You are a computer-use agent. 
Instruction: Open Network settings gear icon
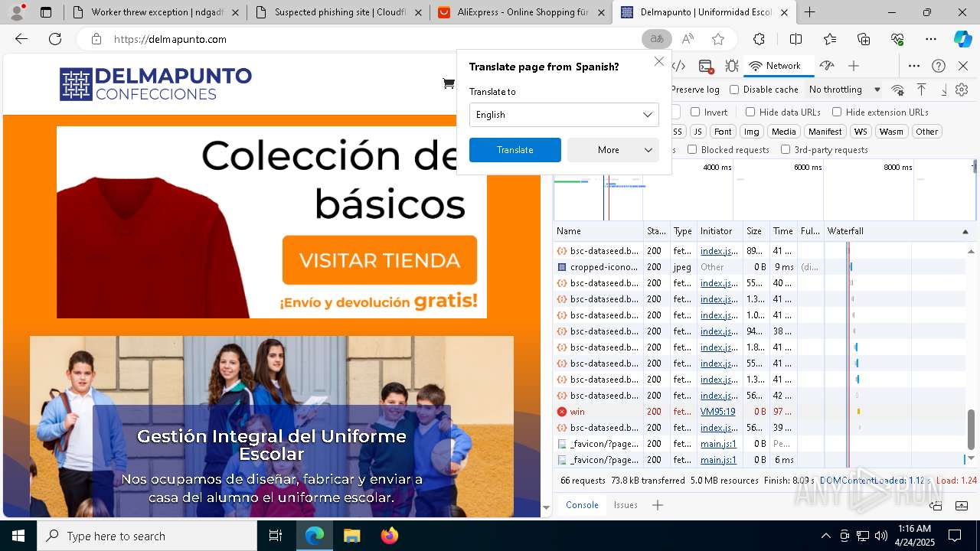click(x=962, y=90)
